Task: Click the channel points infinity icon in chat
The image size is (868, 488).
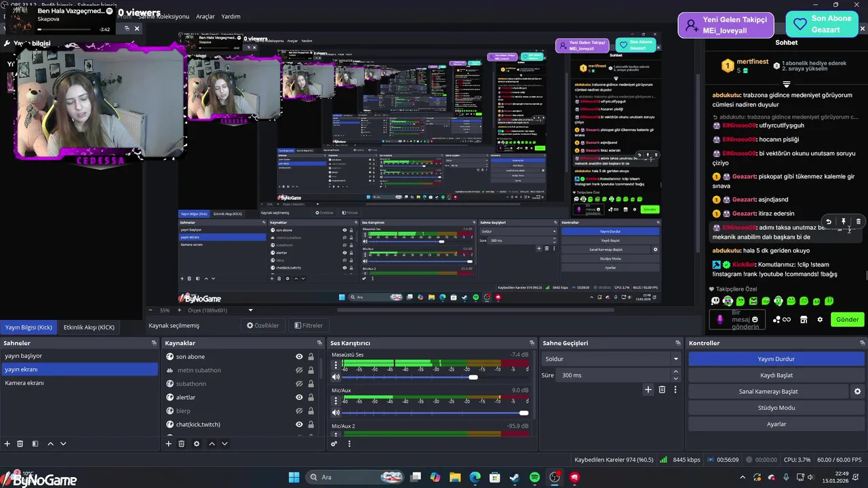Action: coord(787,319)
